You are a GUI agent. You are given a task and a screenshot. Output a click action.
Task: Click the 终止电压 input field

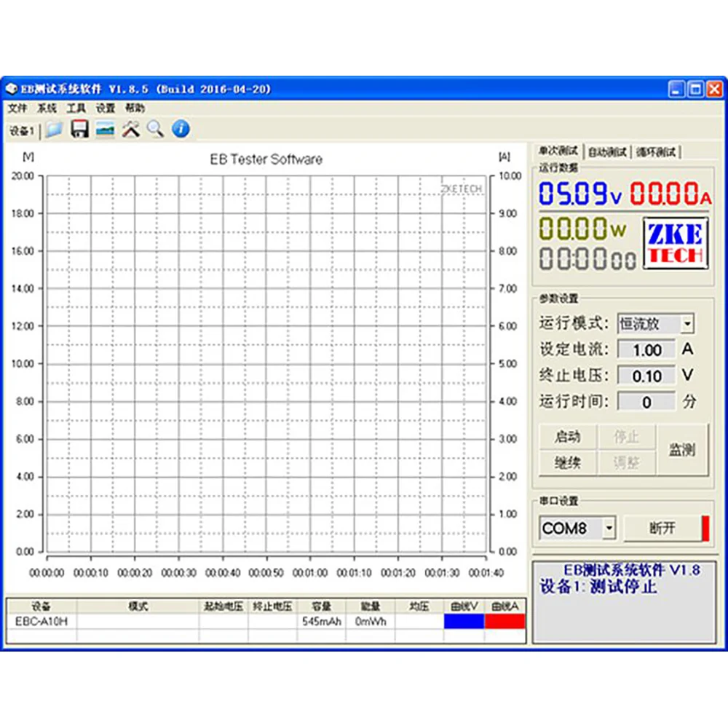point(646,376)
